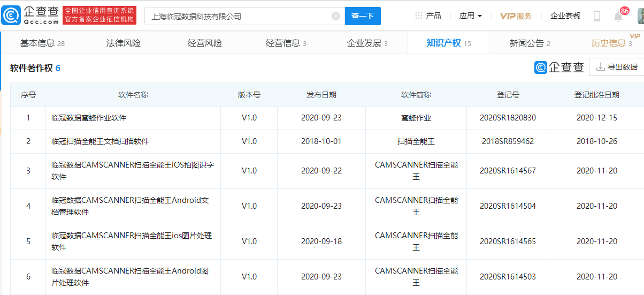This screenshot has height=295, width=644.
Task: Click the 查一下 search button
Action: (x=363, y=16)
